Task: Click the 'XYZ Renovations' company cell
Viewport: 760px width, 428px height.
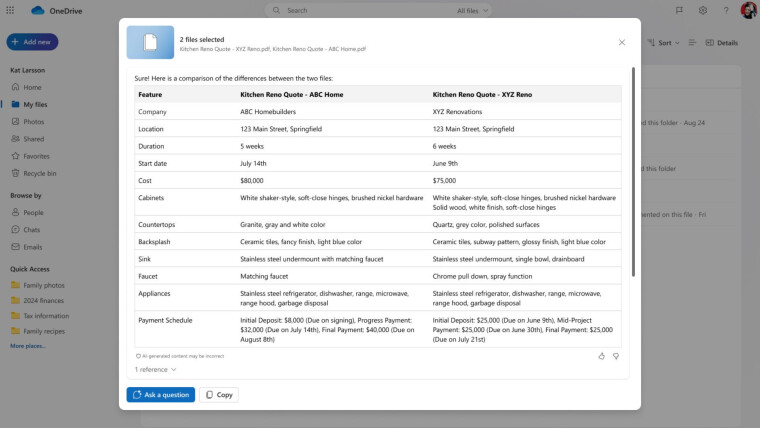Action: click(457, 111)
